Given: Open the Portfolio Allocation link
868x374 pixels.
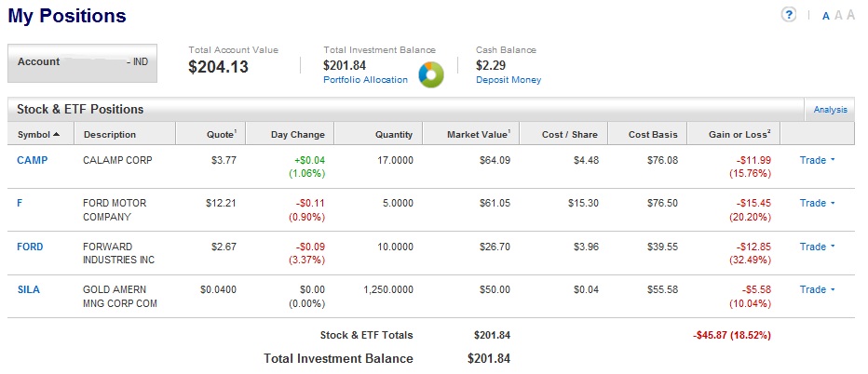Looking at the screenshot, I should [365, 80].
